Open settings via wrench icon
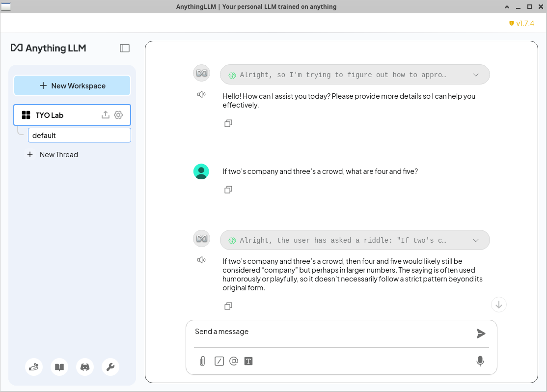547x392 pixels. [x=110, y=367]
